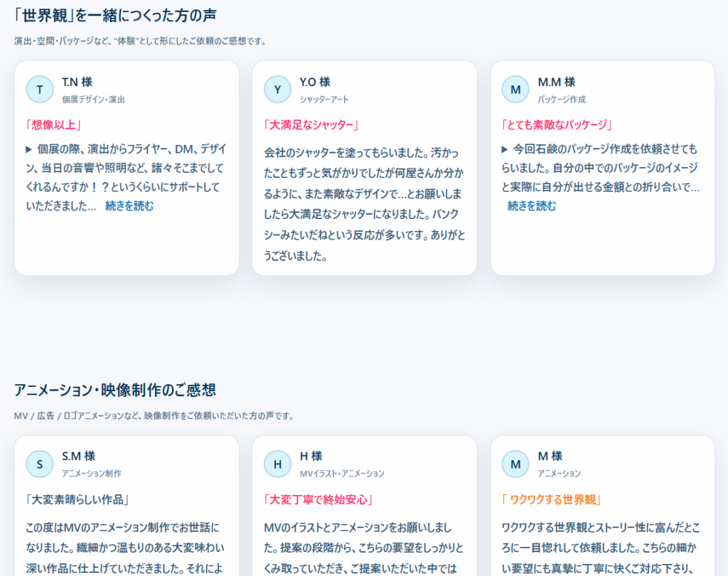The image size is (728, 576).
Task: Click the 「大満足なシャッター」 review title
Action: tap(311, 124)
